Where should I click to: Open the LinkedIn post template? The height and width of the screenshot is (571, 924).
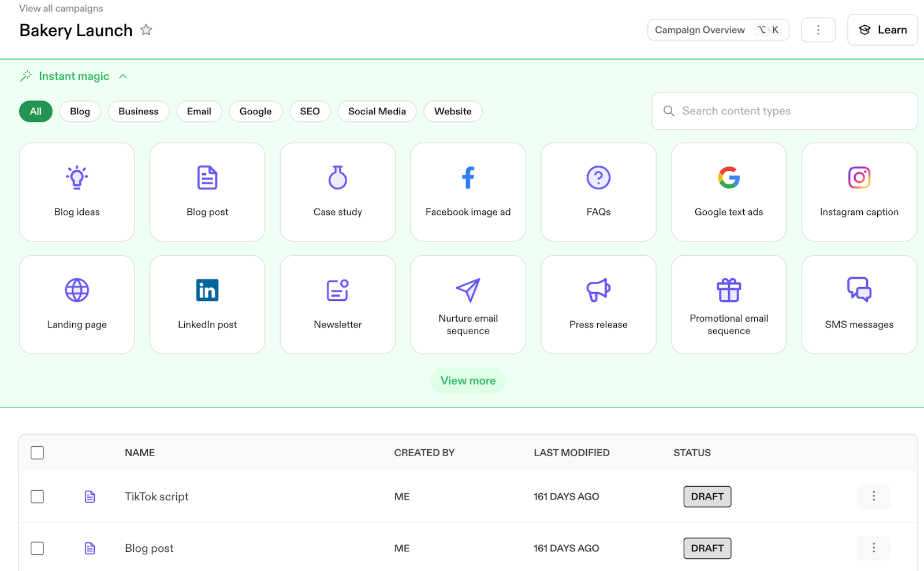pyautogui.click(x=207, y=304)
